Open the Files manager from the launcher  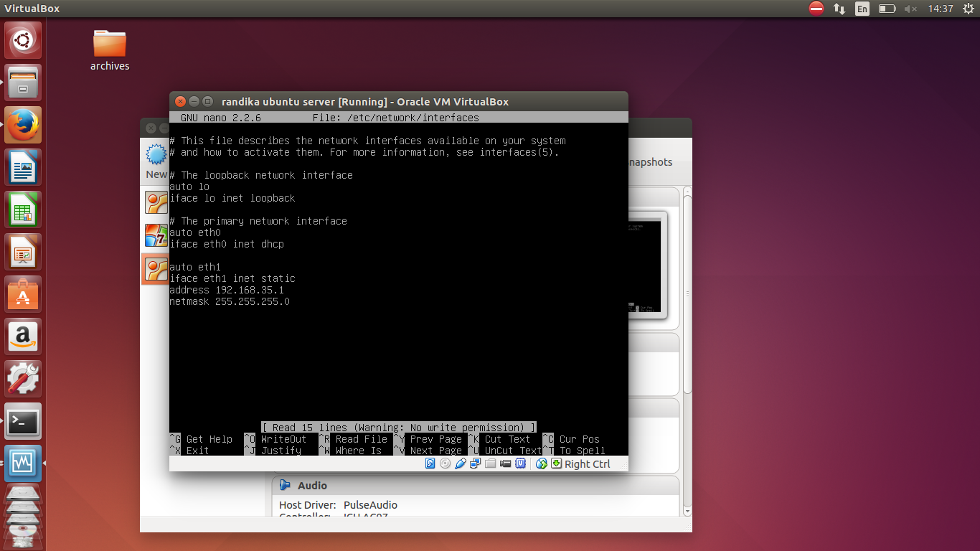tap(23, 83)
